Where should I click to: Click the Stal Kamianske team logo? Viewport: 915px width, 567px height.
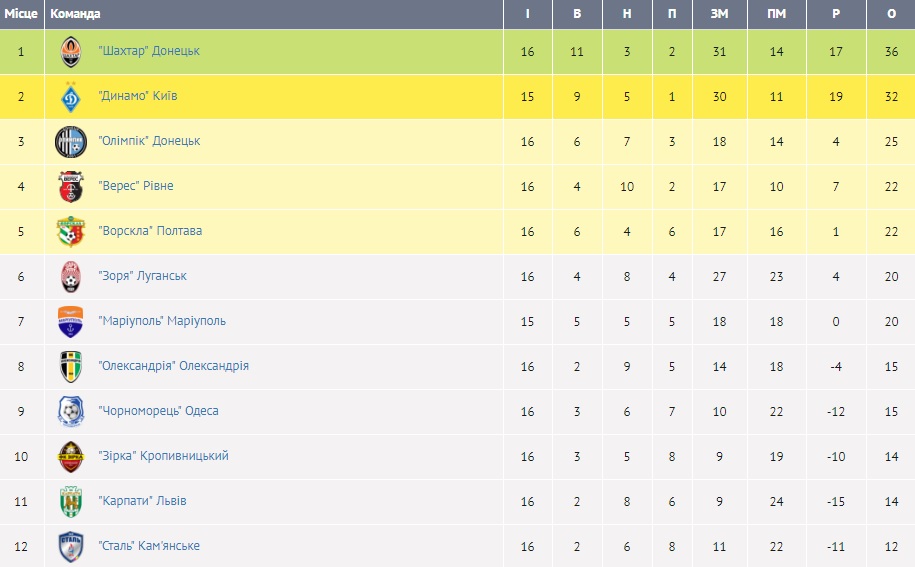click(71, 547)
